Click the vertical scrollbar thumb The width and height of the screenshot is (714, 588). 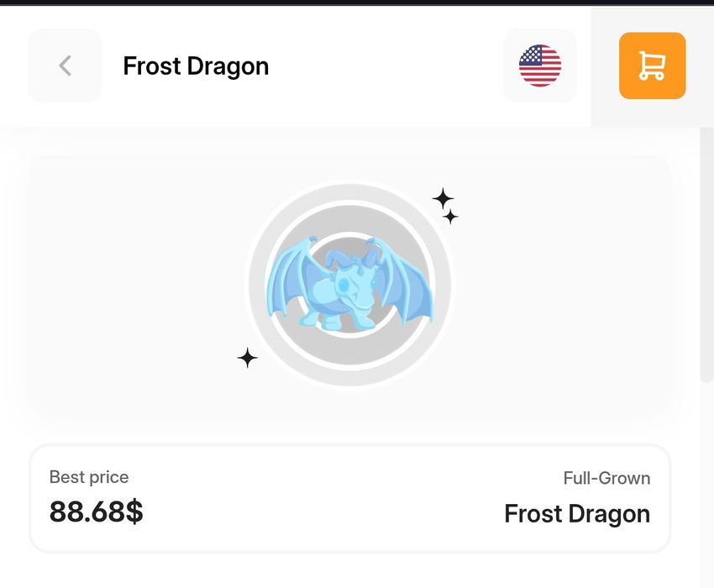(x=706, y=252)
